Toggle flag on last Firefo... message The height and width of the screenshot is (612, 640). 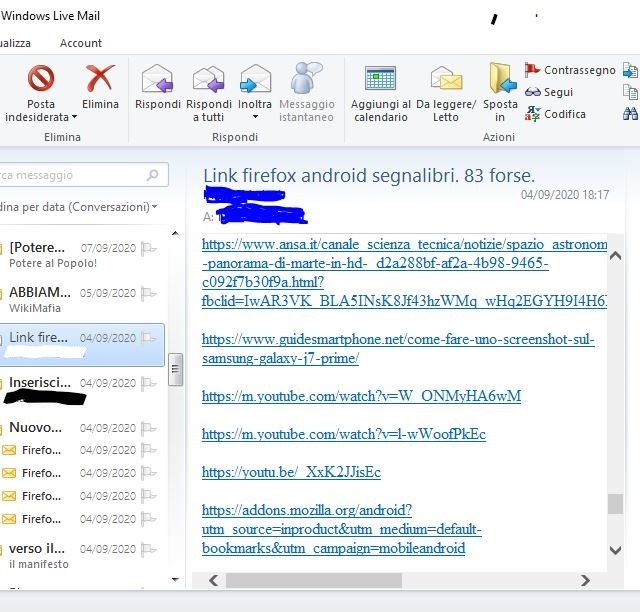tap(149, 519)
